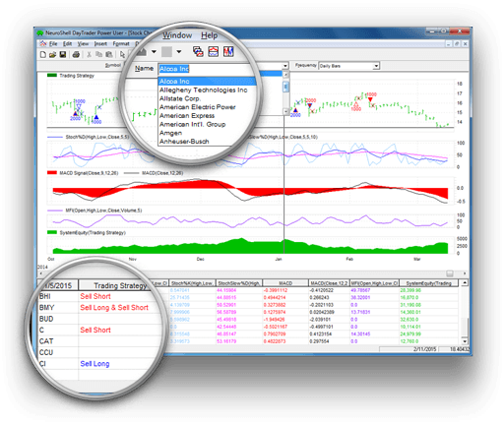The image size is (504, 424).
Task: Click the MFI(Open,High,Low,Cl column header
Action: coord(374,283)
